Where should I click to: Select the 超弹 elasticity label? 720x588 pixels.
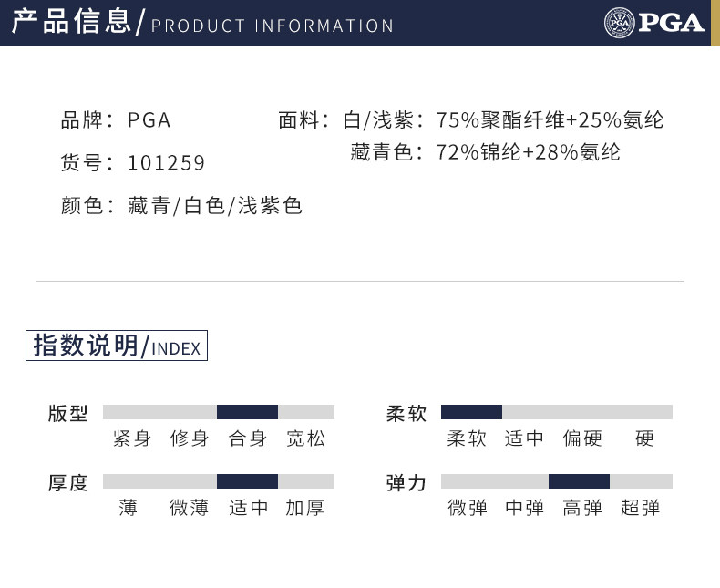point(640,508)
